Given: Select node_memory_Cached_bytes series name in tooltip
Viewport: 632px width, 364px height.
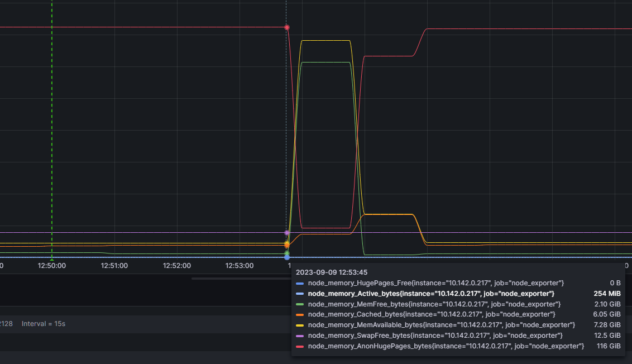Looking at the screenshot, I should (x=432, y=314).
